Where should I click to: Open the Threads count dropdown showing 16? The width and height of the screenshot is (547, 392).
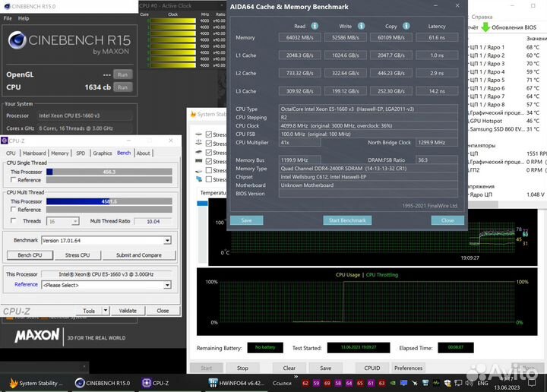click(x=75, y=221)
